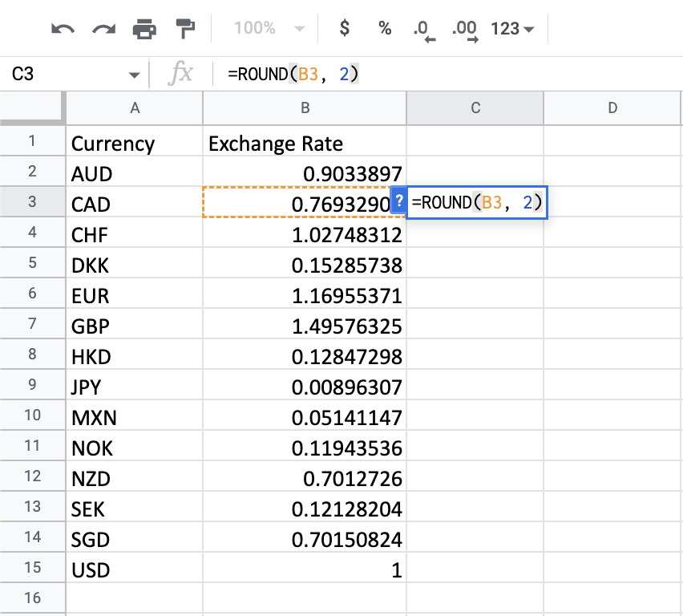The image size is (683, 616).
Task: Click the Currency header cell
Action: point(135,141)
